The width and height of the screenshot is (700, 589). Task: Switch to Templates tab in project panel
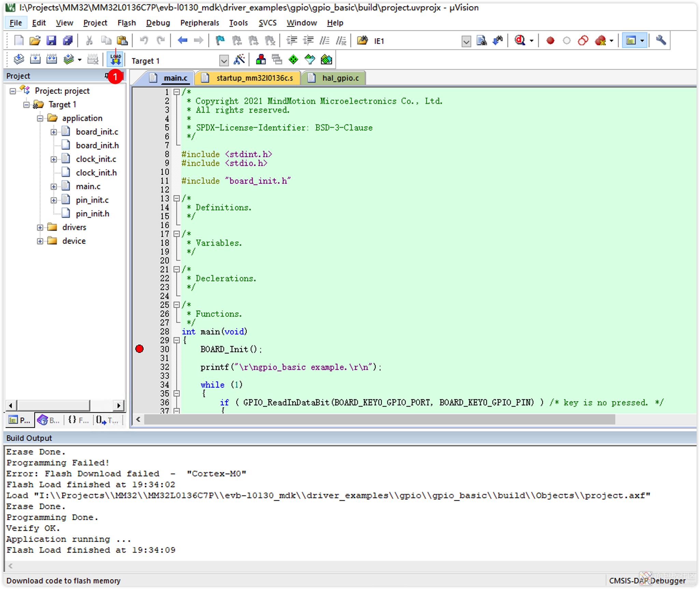[107, 420]
